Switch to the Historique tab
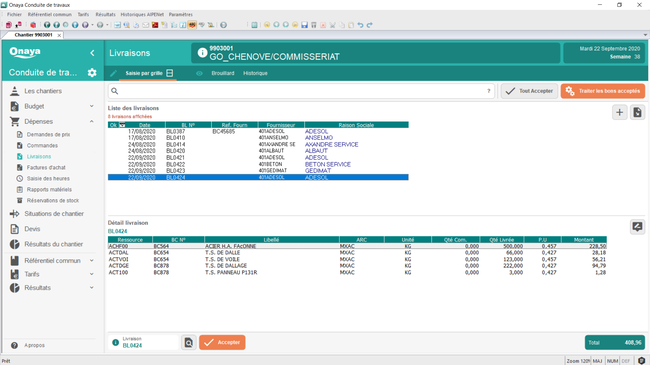Image resolution: width=650 pixels, height=365 pixels. 255,73
